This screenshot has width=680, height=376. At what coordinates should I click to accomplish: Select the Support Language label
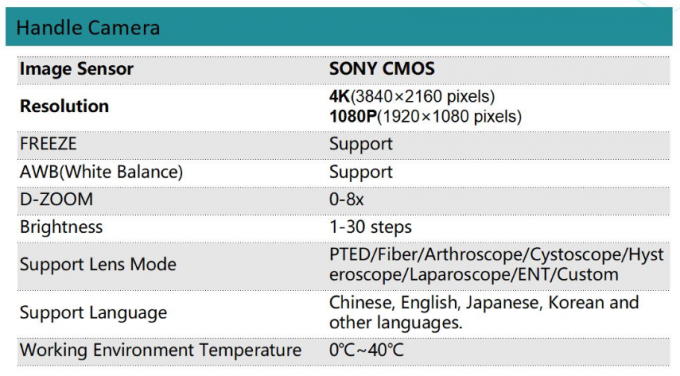(93, 313)
